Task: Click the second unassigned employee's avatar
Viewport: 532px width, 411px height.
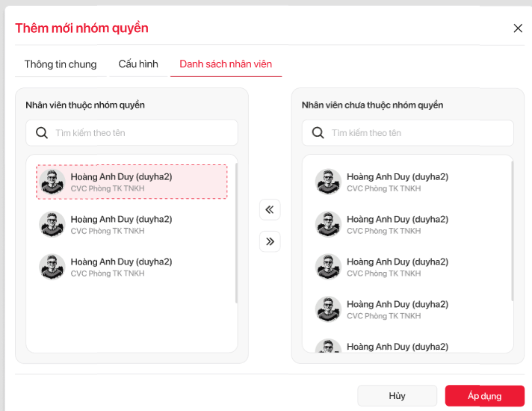Action: (x=328, y=224)
